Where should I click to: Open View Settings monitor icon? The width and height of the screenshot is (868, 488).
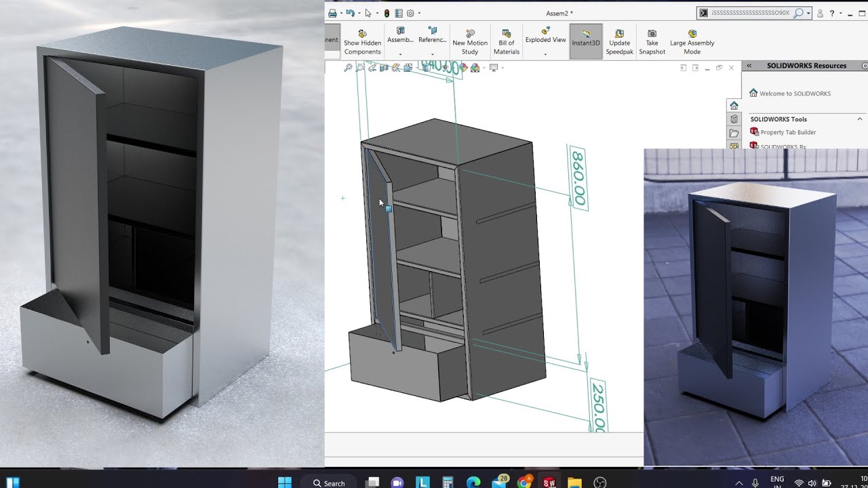[x=494, y=68]
